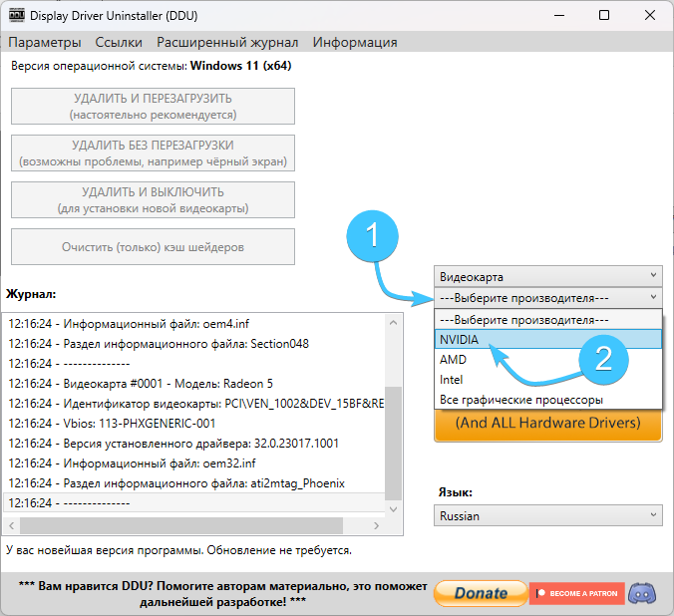Viewport: 674px width, 616px height.
Task: Open the Параметры menu
Action: (45, 42)
